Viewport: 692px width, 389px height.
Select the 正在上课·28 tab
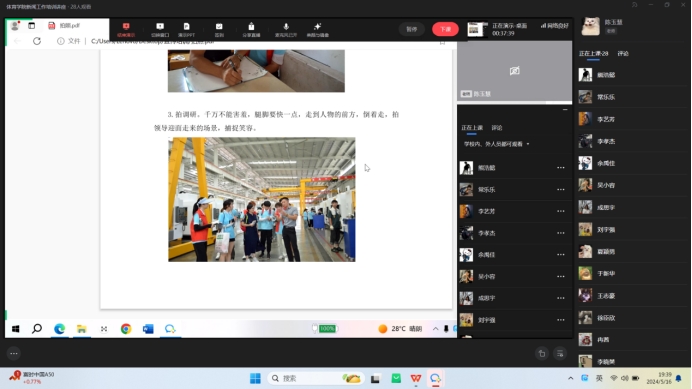[x=593, y=53]
